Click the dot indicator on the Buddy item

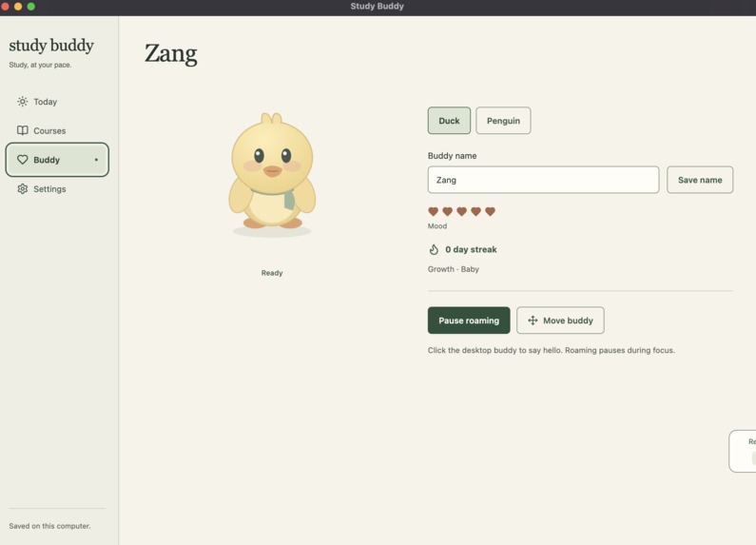click(96, 160)
